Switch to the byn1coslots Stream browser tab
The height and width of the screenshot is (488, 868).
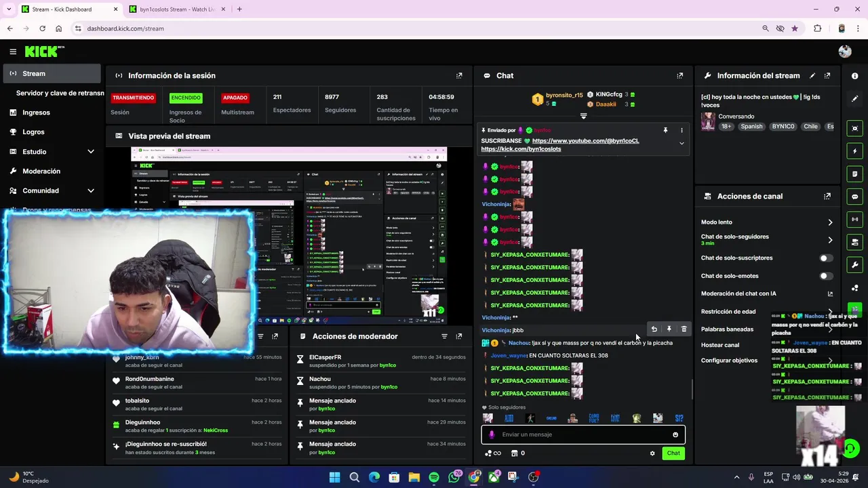point(178,9)
